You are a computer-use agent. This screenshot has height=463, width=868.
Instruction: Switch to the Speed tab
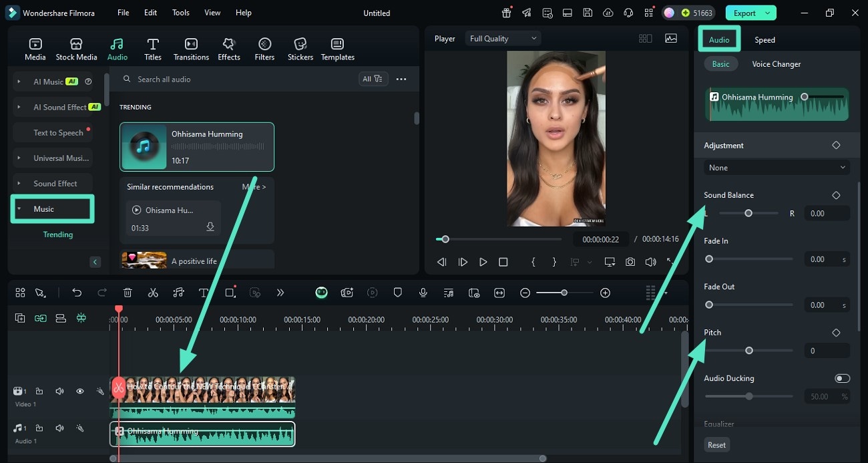click(x=765, y=40)
